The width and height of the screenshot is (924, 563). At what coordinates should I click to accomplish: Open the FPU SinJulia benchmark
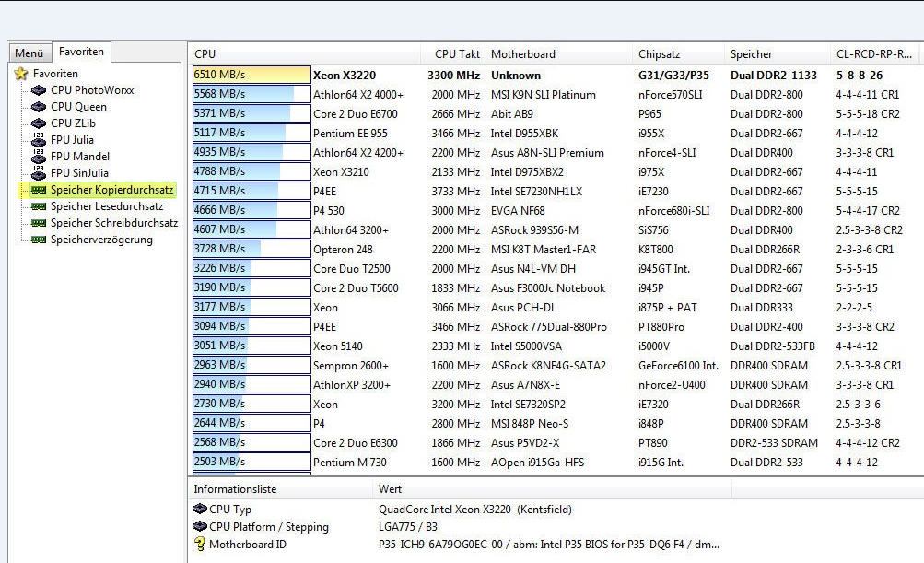coord(79,172)
